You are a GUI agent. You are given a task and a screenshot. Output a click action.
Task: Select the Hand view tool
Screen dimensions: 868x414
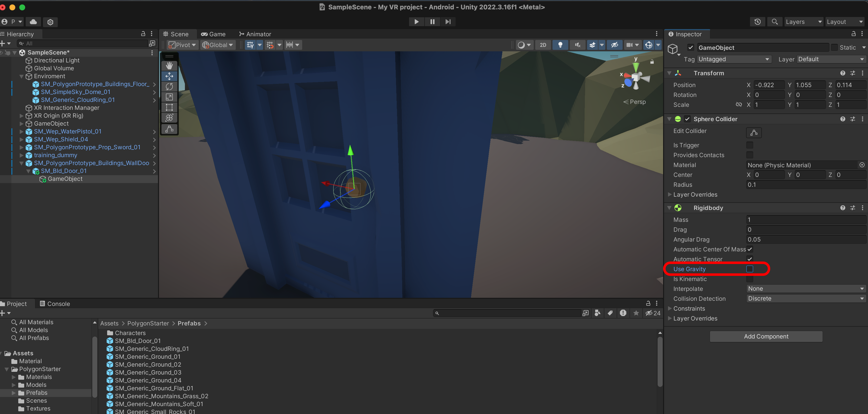169,66
